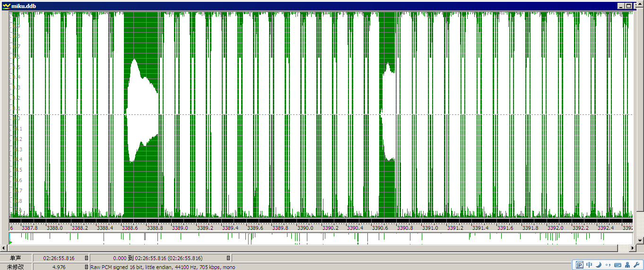Click the 未修改 status cell

coord(16,267)
